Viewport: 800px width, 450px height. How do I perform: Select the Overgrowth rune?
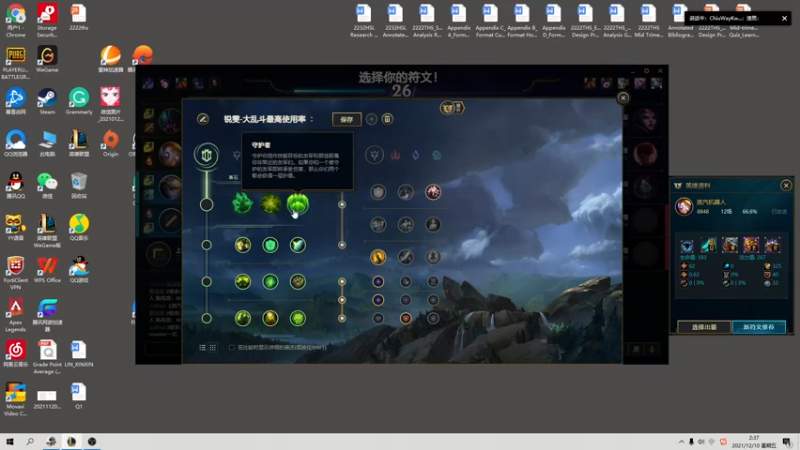(243, 318)
